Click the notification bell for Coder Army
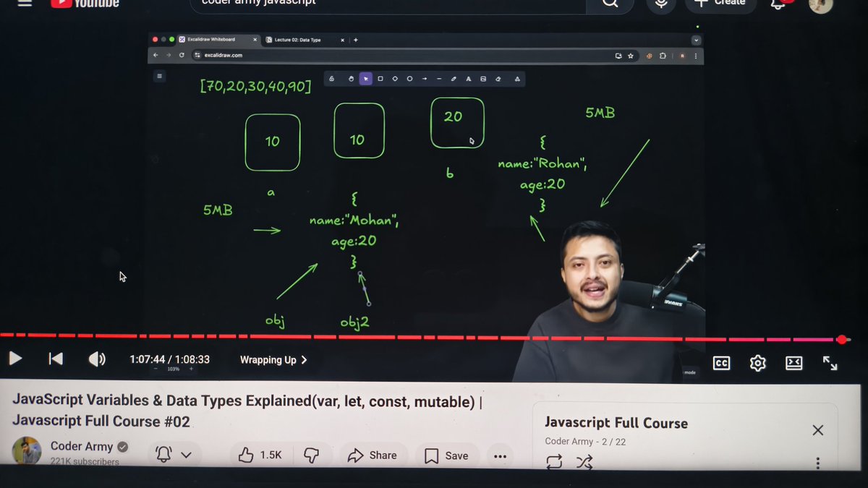The height and width of the screenshot is (488, 868). tap(164, 454)
